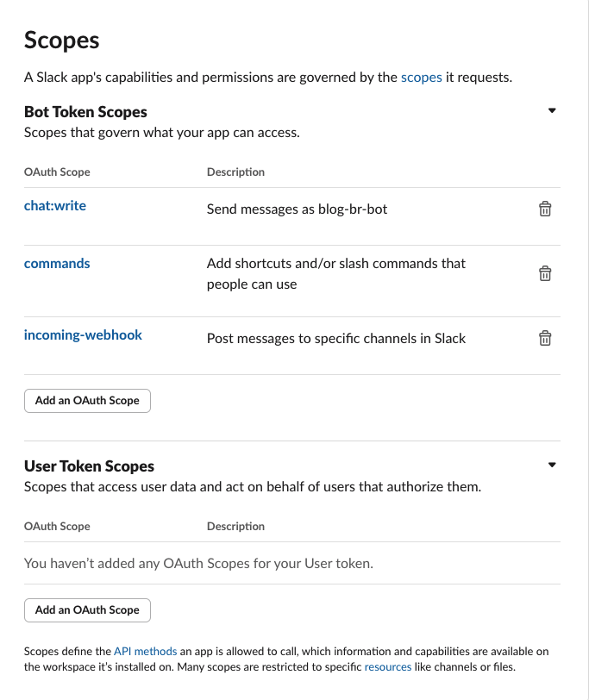Click the User Token Scopes heading
The width and height of the screenshot is (589, 700).
pos(89,466)
